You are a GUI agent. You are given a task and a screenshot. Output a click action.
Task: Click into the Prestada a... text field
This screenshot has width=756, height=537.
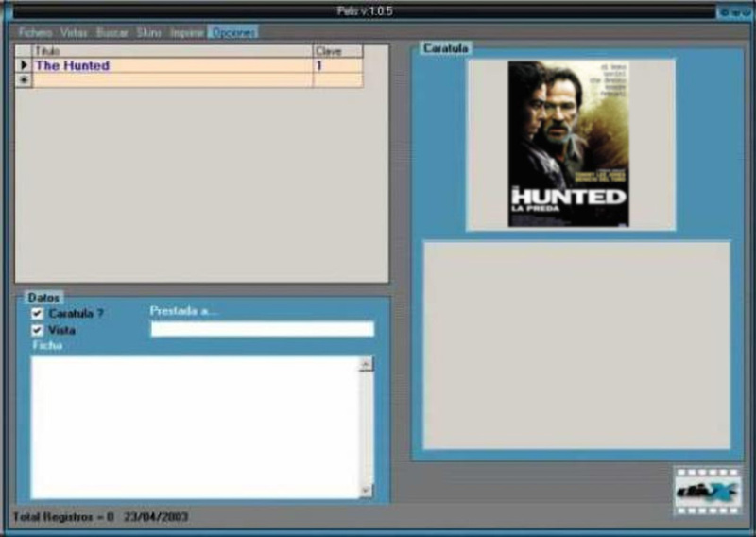tap(263, 329)
